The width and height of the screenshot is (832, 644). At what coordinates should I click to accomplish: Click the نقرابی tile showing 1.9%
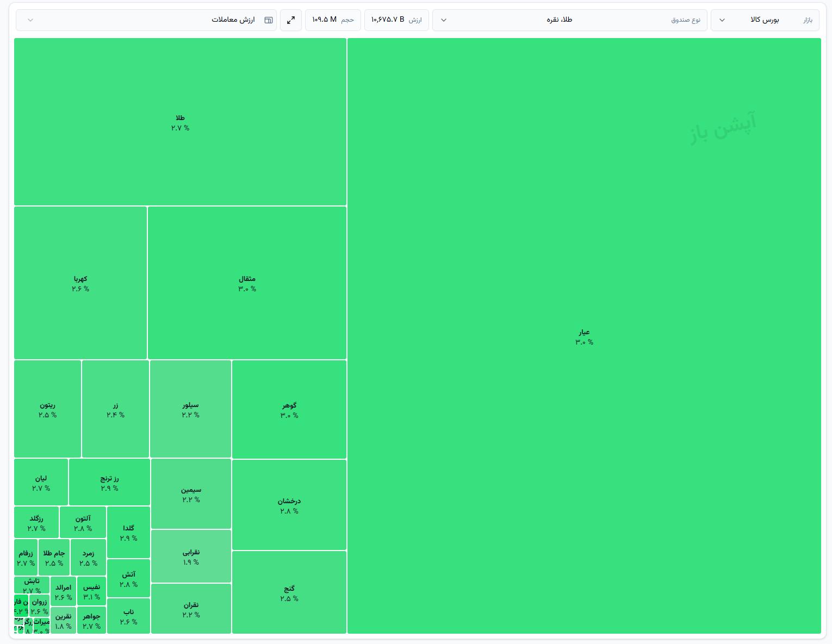pyautogui.click(x=191, y=557)
